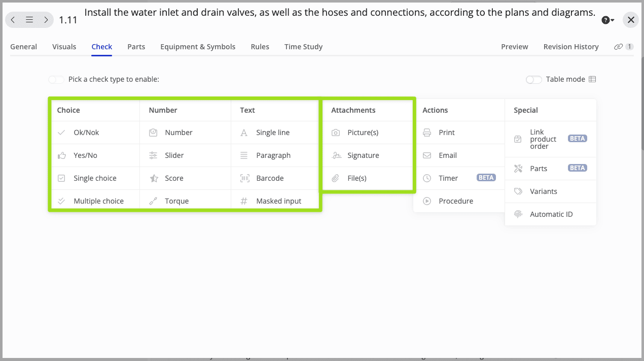Go to the next step arrow
Screen dimensions: 644x361
point(46,20)
